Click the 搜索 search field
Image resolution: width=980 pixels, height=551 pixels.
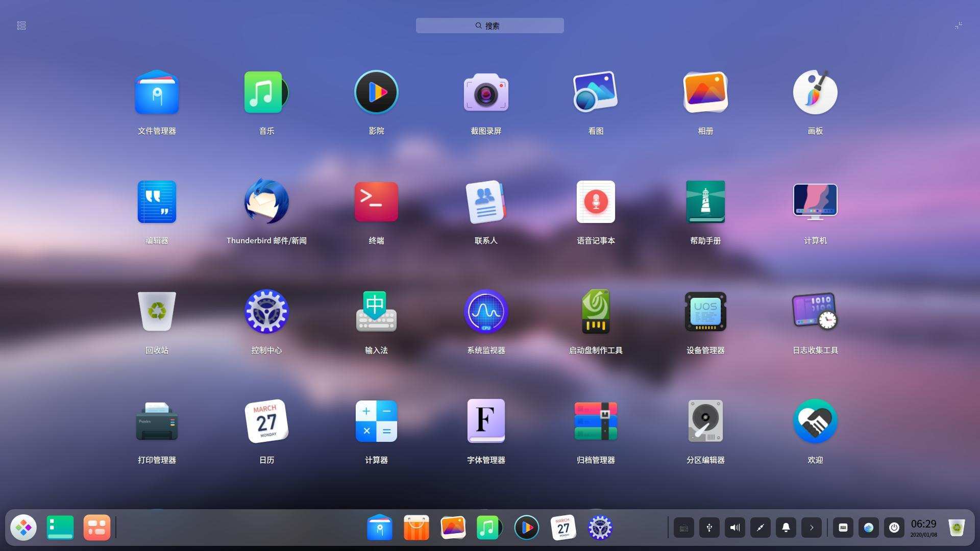click(x=490, y=26)
